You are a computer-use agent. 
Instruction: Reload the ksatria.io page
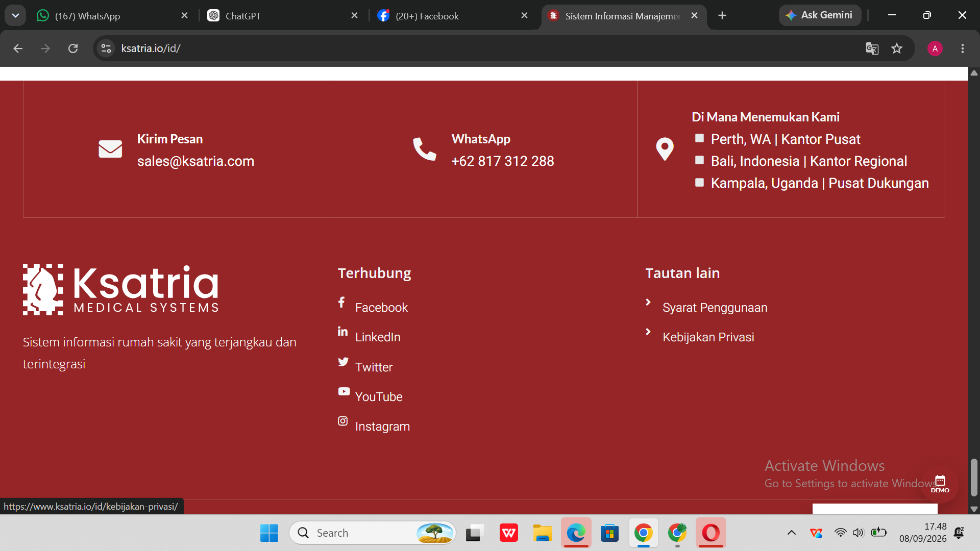[73, 48]
